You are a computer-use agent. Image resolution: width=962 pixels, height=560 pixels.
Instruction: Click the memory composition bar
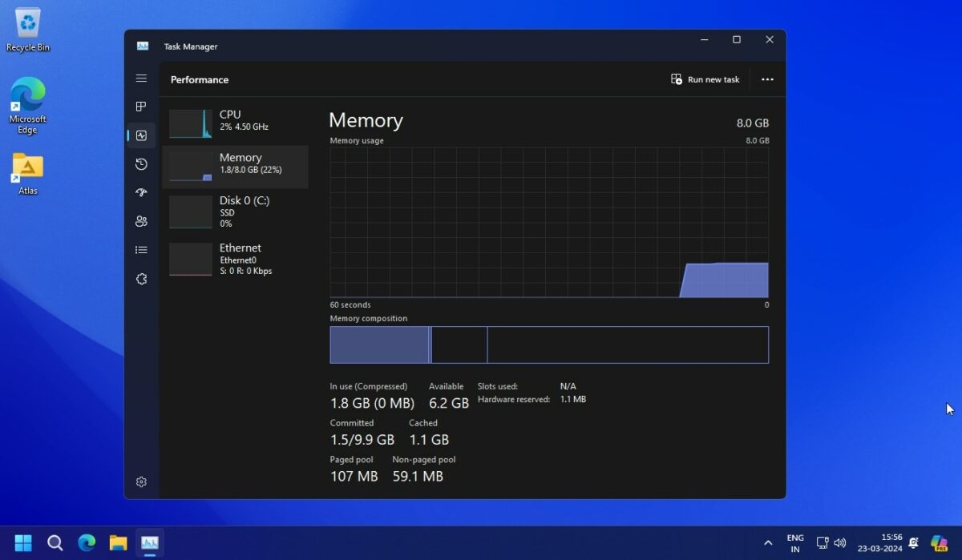pyautogui.click(x=548, y=344)
